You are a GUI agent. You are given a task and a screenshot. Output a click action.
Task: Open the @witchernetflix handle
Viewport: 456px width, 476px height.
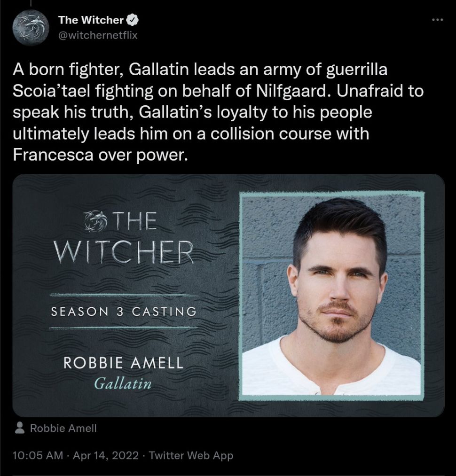pyautogui.click(x=98, y=35)
